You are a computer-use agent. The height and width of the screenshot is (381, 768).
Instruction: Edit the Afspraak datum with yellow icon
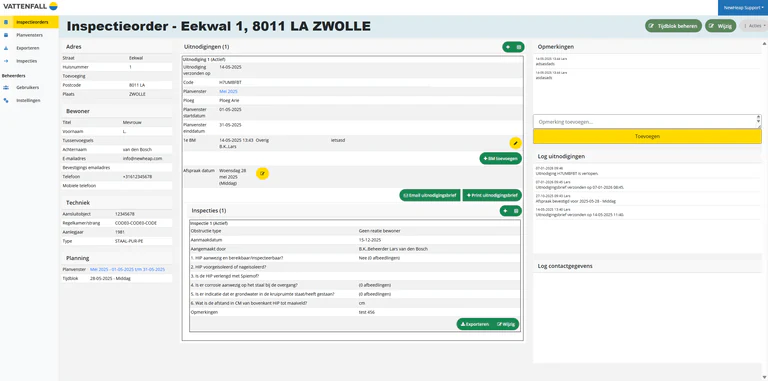(x=263, y=173)
